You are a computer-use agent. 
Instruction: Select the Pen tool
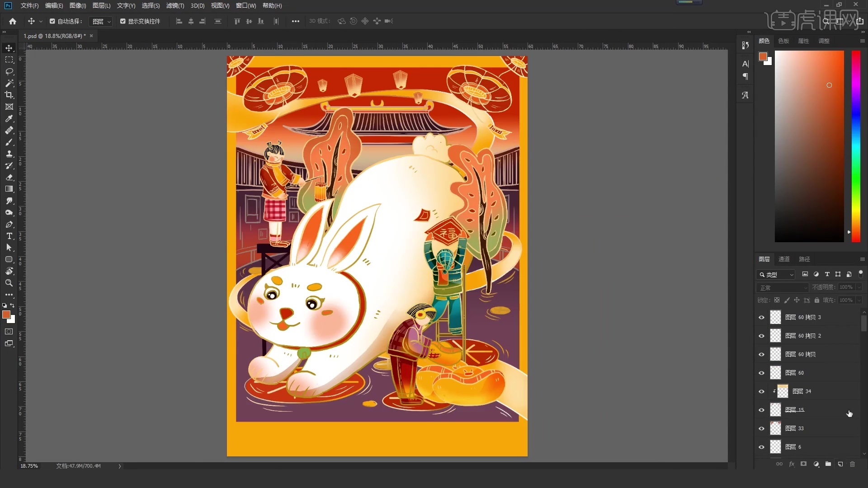(x=9, y=224)
